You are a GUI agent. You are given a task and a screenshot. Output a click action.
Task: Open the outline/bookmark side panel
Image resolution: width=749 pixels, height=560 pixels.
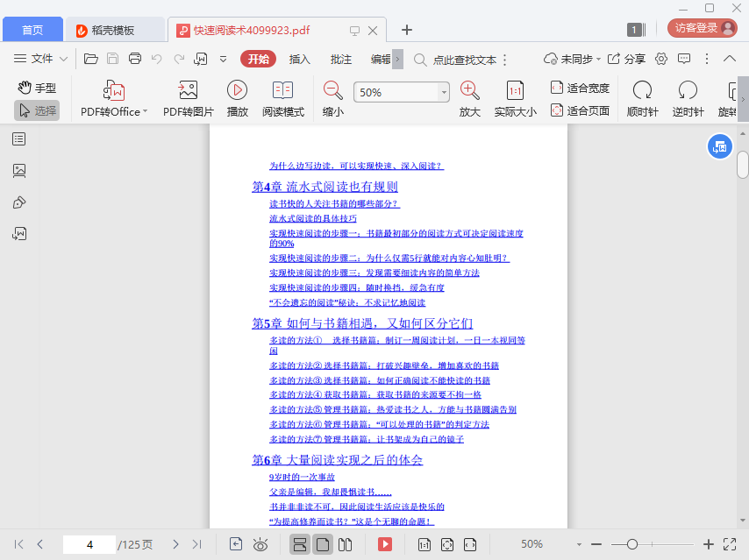click(19, 139)
